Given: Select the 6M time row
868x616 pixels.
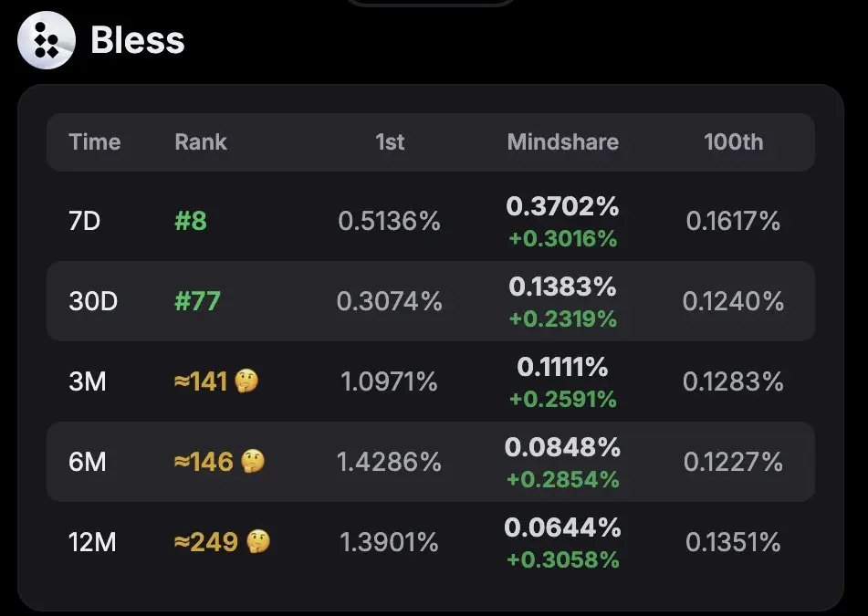Looking at the screenshot, I should (x=431, y=462).
